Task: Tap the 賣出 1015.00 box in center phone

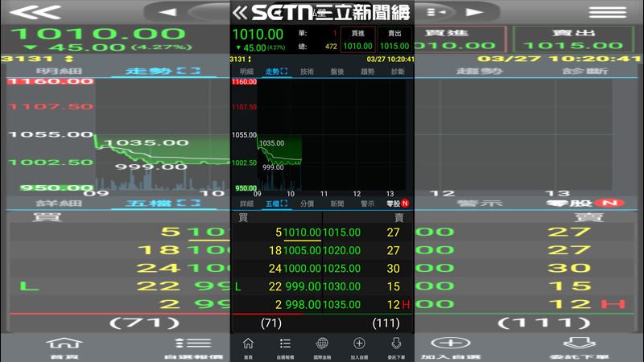Action: point(394,39)
